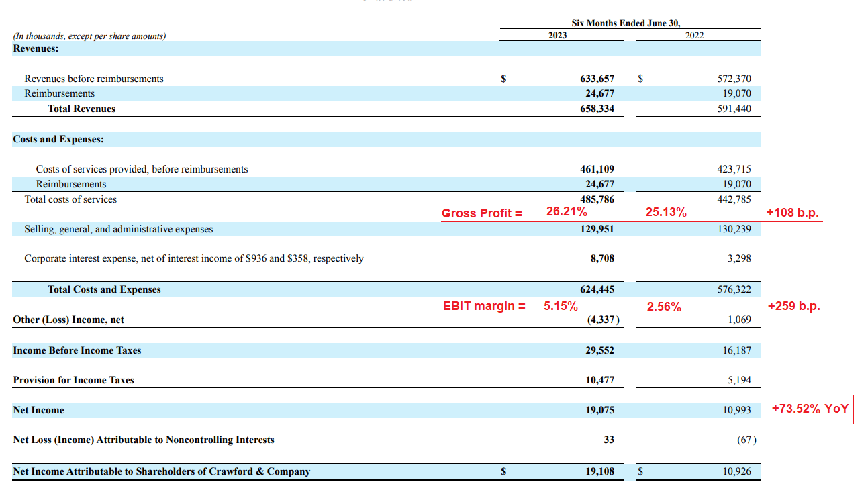Select 'Selling, general, and administrative expenses' label
Image resolution: width=868 pixels, height=490 pixels.
(119, 229)
